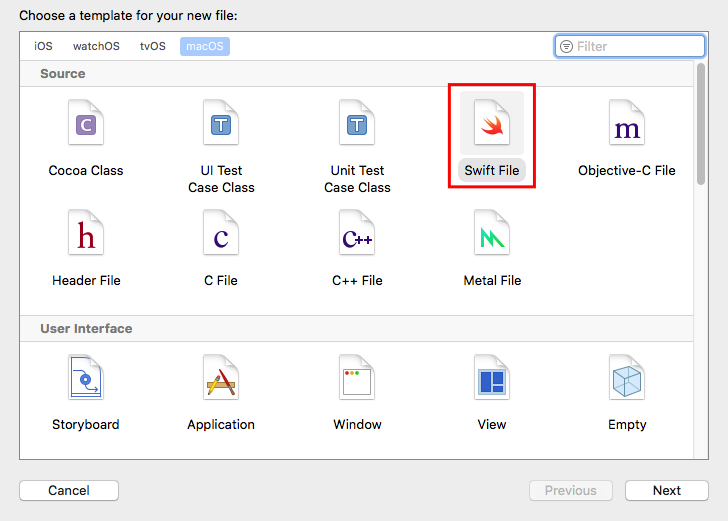Viewport: 728px width, 521px height.
Task: Pick the C File template icon
Action: click(x=221, y=235)
